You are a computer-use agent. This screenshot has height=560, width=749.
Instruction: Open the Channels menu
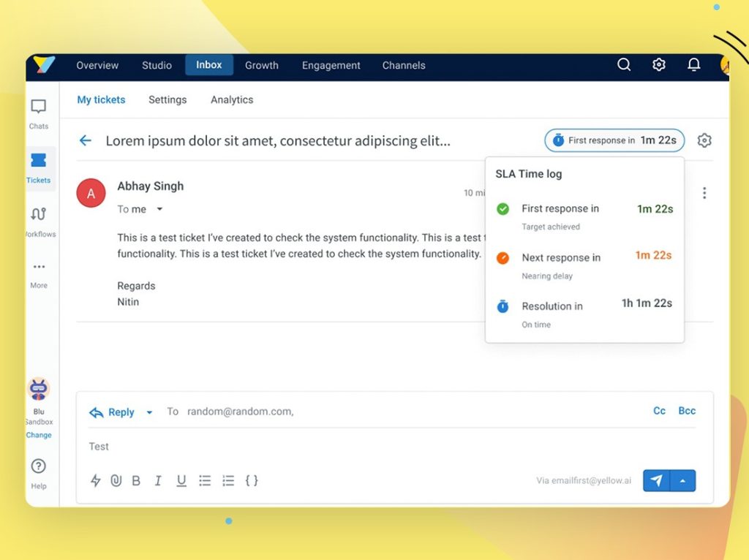coord(404,65)
